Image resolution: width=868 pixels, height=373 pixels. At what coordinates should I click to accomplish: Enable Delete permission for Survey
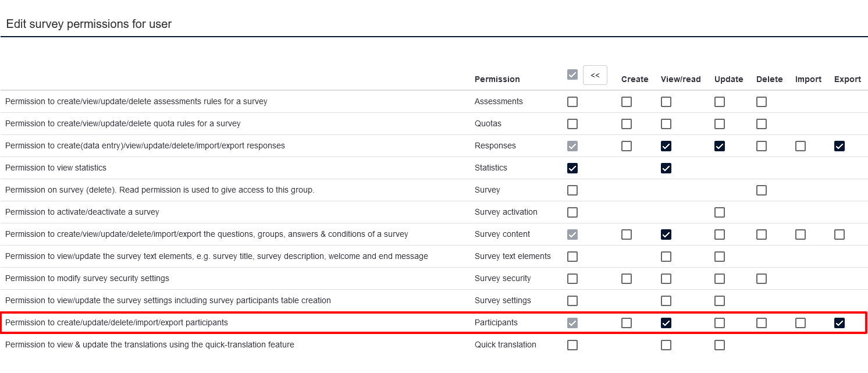click(762, 190)
